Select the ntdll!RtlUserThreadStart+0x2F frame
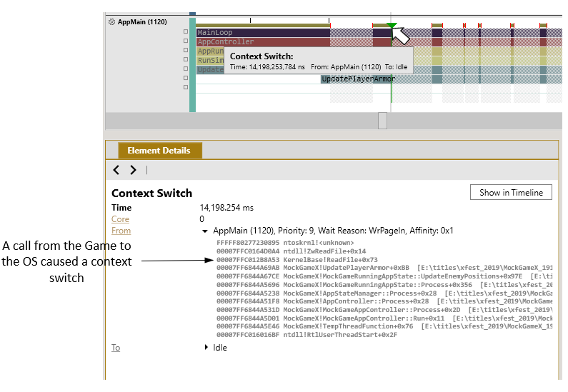568x392 pixels. pos(307,335)
